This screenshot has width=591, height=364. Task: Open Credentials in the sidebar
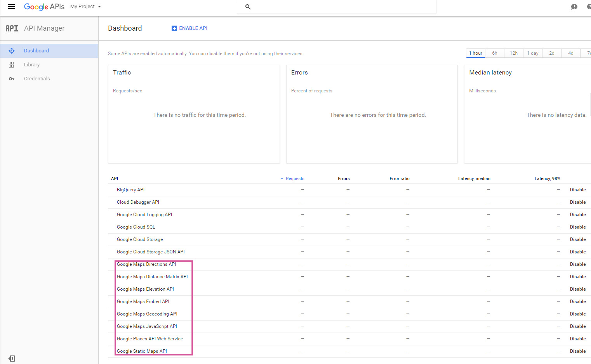tap(49, 79)
